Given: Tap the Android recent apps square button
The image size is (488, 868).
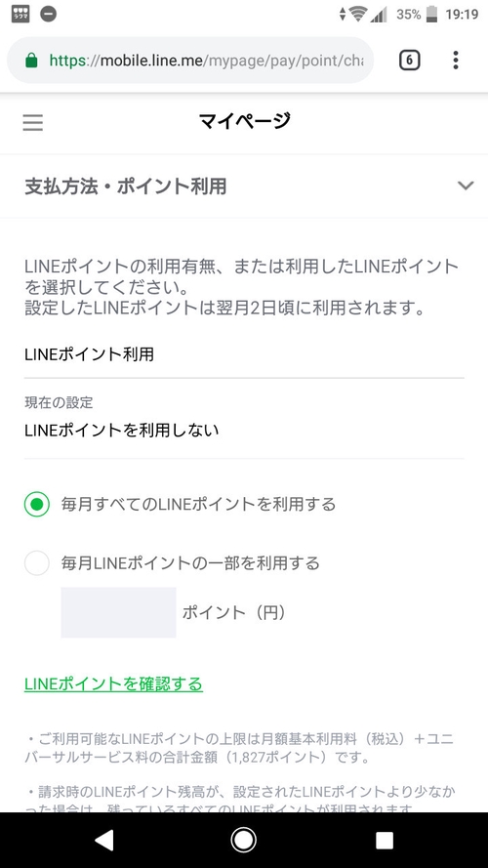Looking at the screenshot, I should (384, 841).
